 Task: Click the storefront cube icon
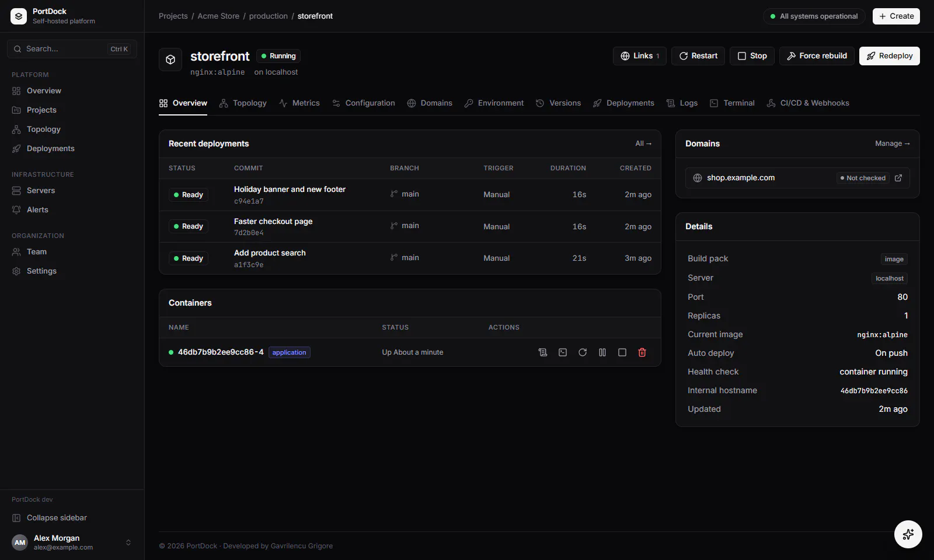click(170, 60)
